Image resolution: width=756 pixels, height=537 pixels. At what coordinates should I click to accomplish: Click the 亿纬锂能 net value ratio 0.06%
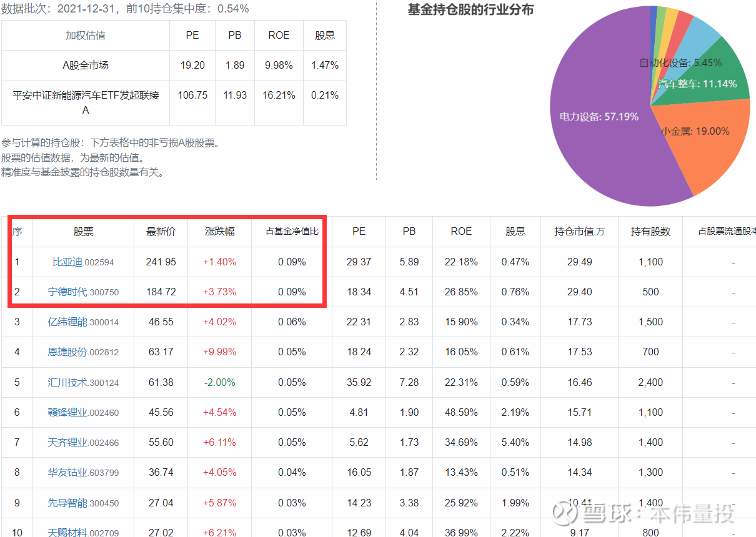click(292, 322)
